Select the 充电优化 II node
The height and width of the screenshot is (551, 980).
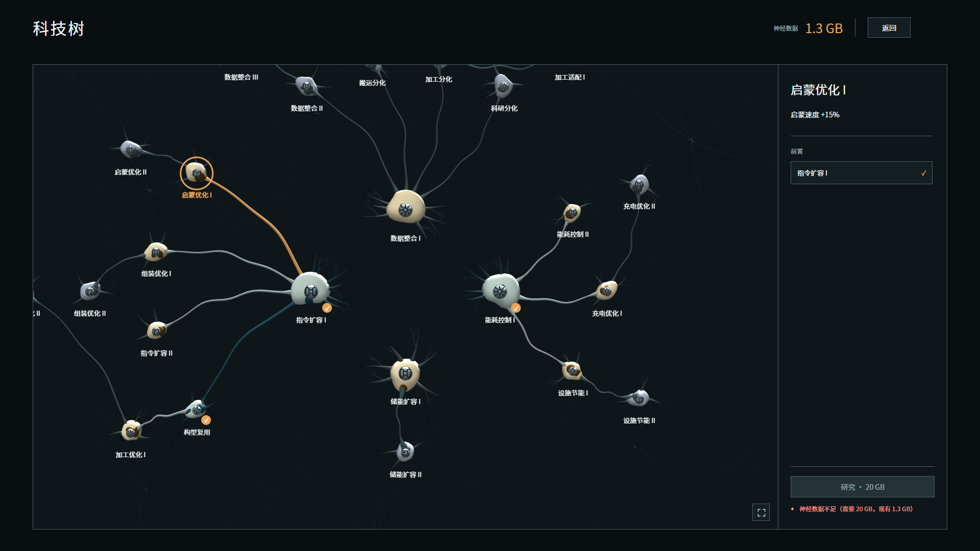pyautogui.click(x=639, y=184)
